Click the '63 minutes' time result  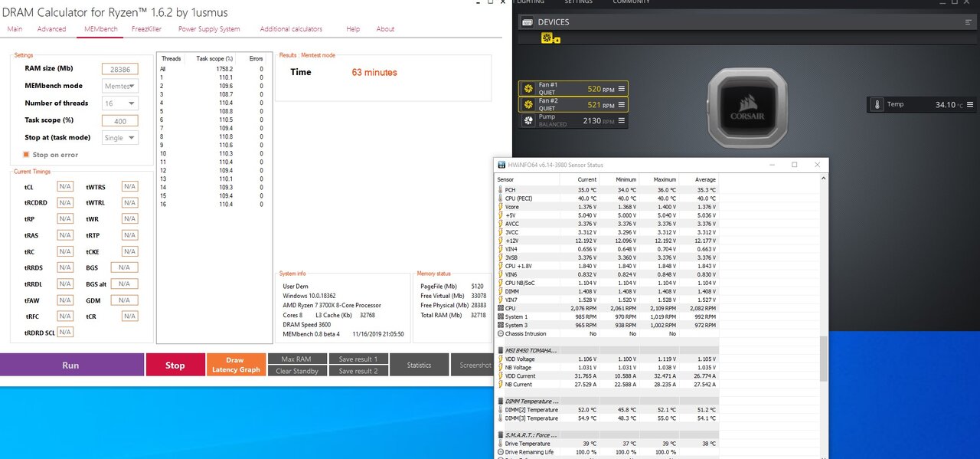click(x=374, y=72)
